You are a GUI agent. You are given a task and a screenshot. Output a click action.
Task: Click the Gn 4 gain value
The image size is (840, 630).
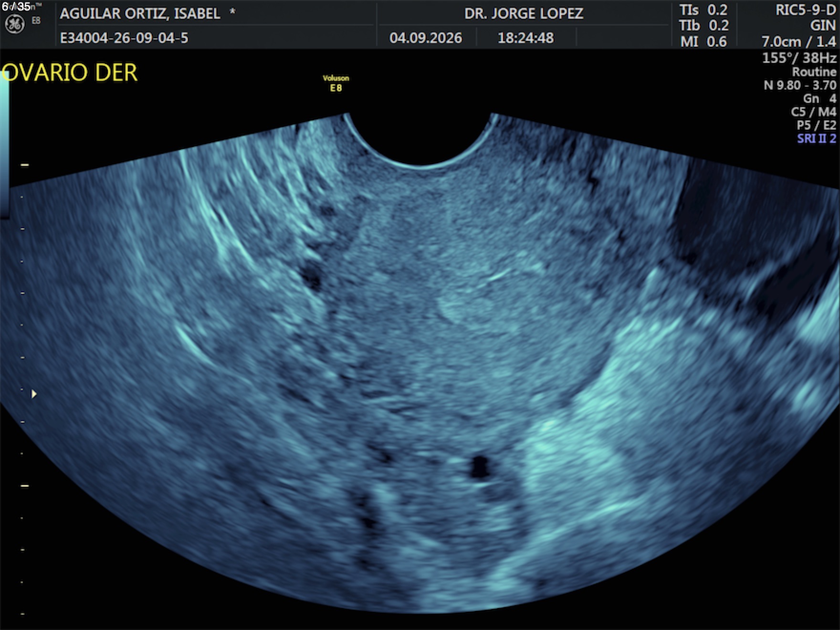click(x=819, y=98)
